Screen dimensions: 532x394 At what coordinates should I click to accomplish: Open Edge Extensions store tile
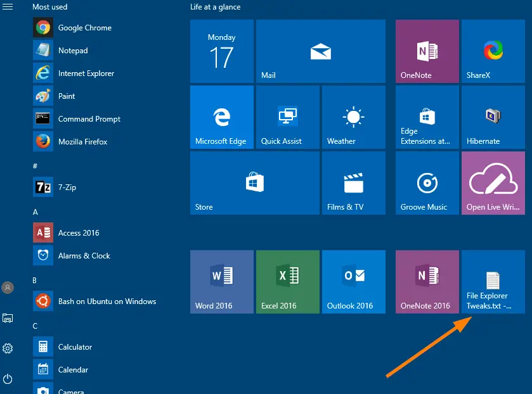pos(427,117)
